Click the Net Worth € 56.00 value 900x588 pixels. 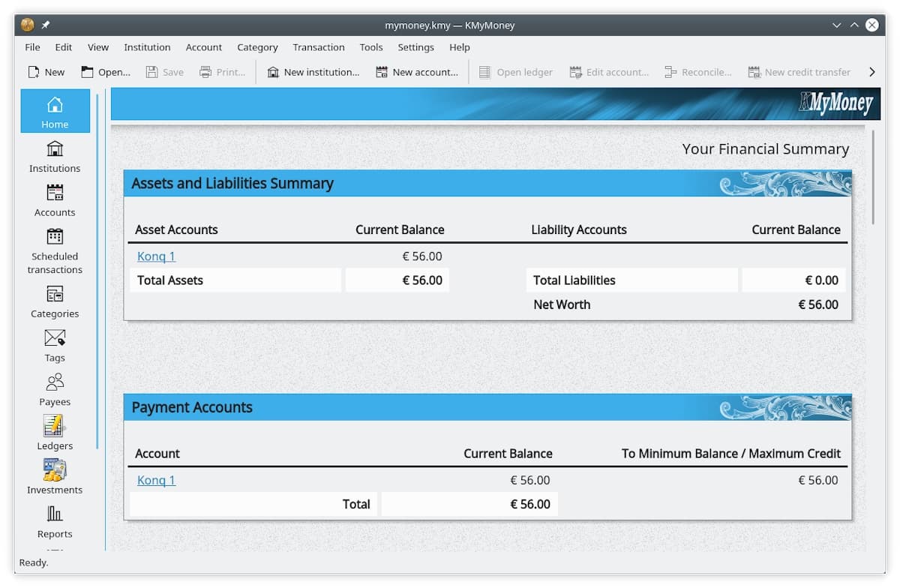[x=818, y=304]
